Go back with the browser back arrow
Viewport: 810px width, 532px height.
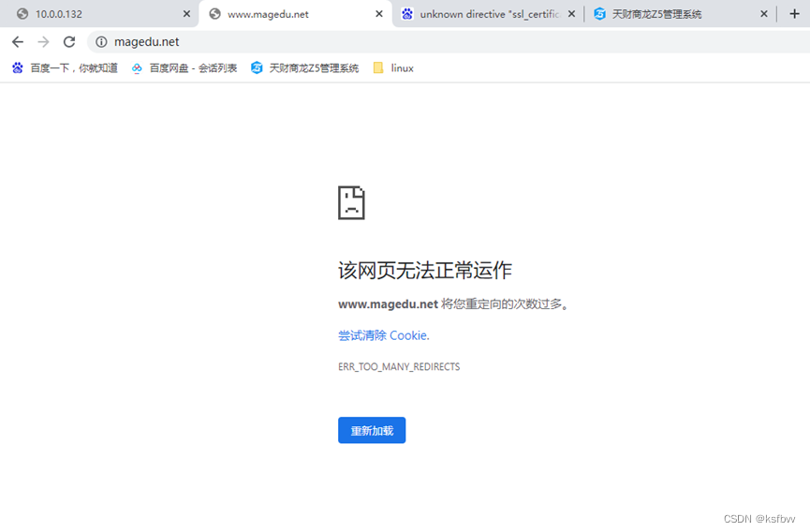(18, 42)
